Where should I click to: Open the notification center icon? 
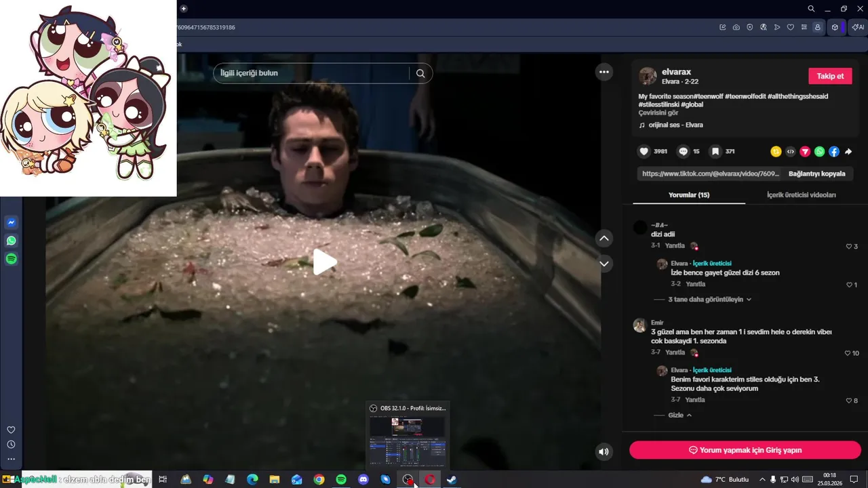click(x=854, y=479)
